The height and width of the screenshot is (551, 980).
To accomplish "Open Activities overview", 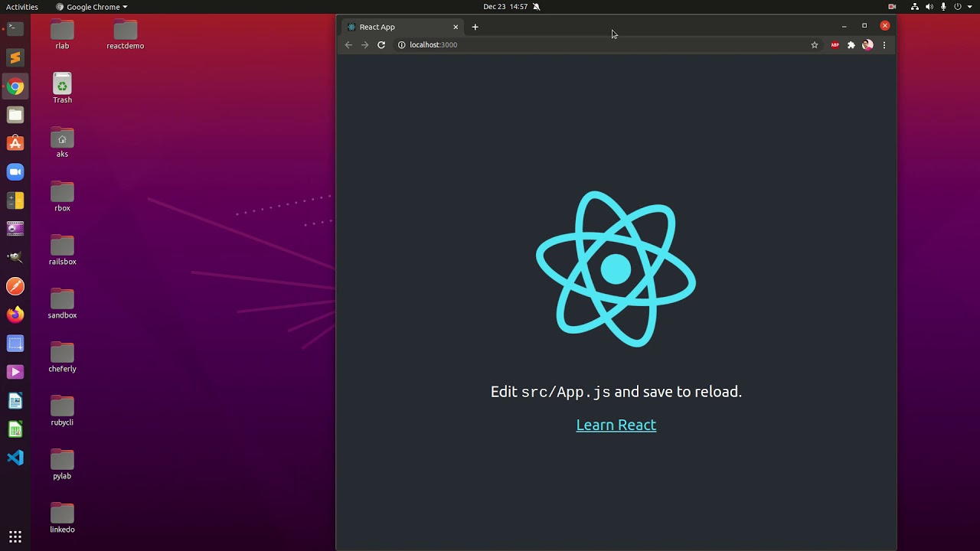I will click(x=22, y=7).
